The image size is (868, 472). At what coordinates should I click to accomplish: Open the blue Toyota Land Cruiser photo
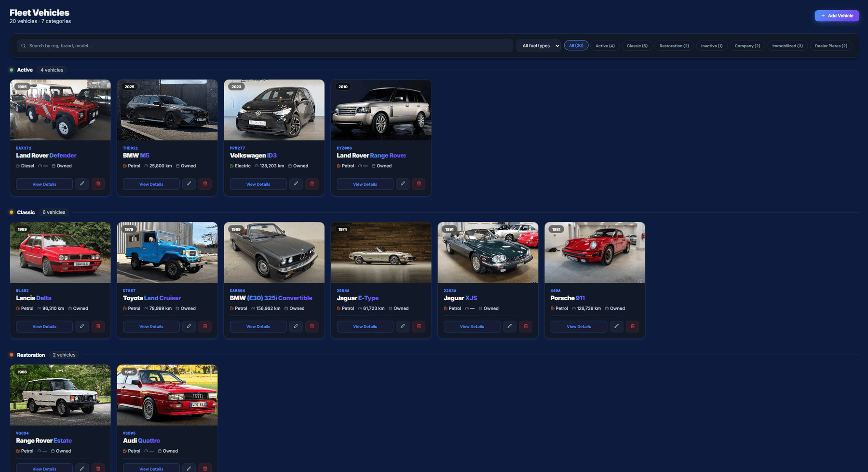[x=167, y=252]
